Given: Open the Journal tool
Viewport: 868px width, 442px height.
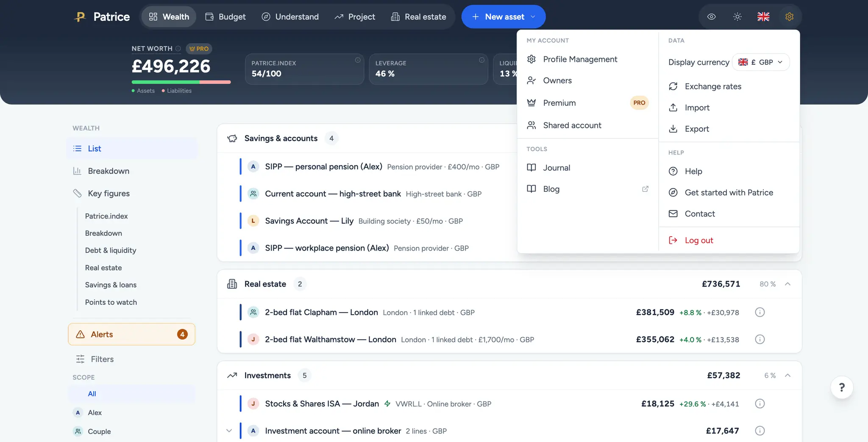Looking at the screenshot, I should [x=587, y=168].
